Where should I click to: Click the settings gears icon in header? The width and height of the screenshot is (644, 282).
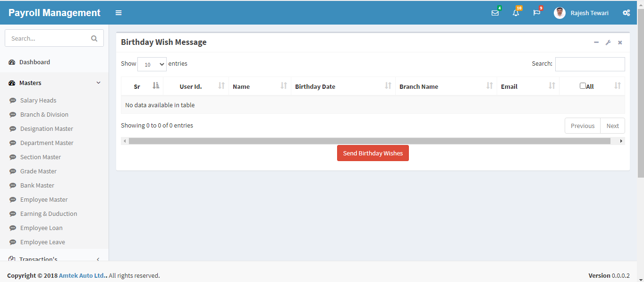[626, 13]
